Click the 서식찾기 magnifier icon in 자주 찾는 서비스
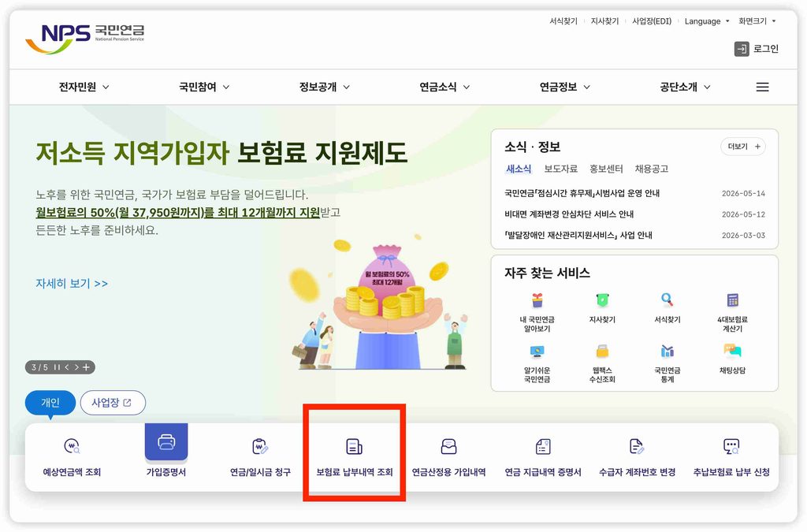Screen dimensions: 807x532 pos(667,299)
